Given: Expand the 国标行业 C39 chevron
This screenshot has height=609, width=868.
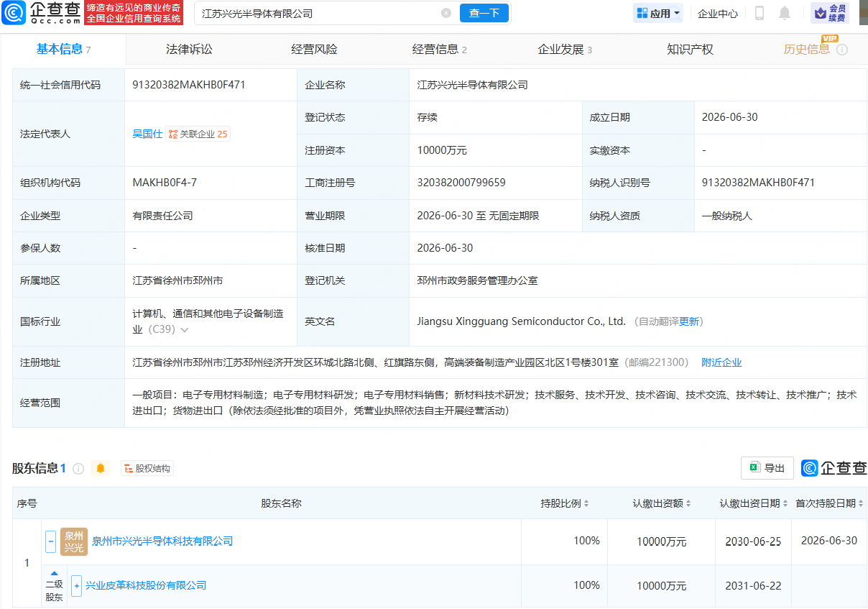Looking at the screenshot, I should pos(185,330).
